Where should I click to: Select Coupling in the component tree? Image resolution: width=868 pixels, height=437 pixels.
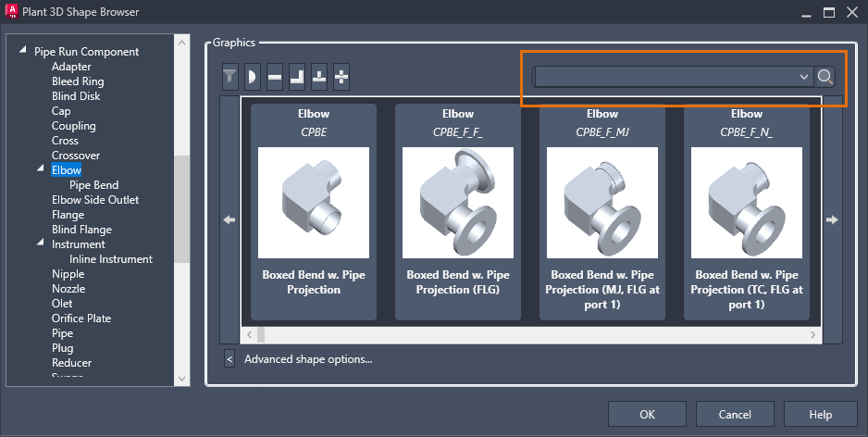coord(74,126)
